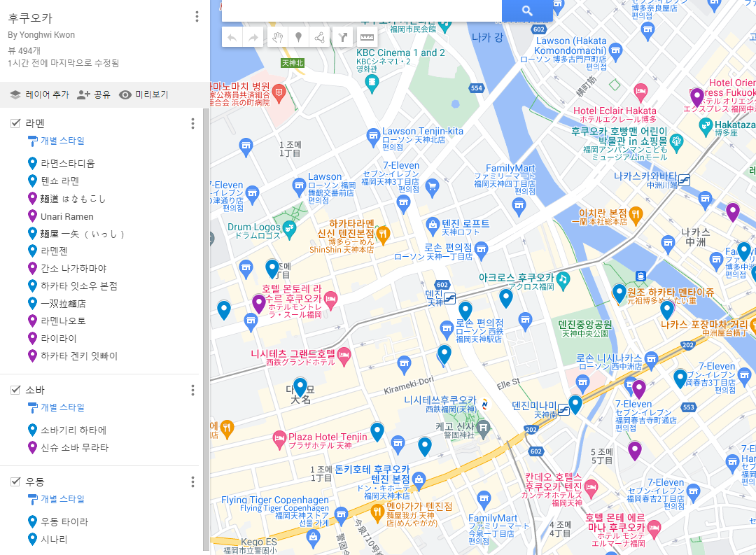Image resolution: width=756 pixels, height=555 pixels.
Task: Select 간소 나가하마야 in the list
Action: pyautogui.click(x=73, y=268)
